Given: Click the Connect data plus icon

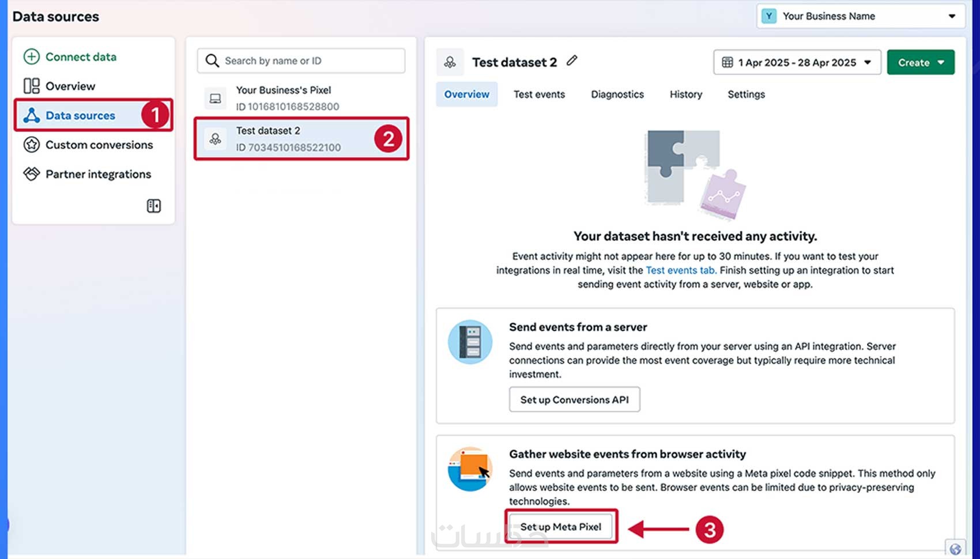Looking at the screenshot, I should 32,56.
